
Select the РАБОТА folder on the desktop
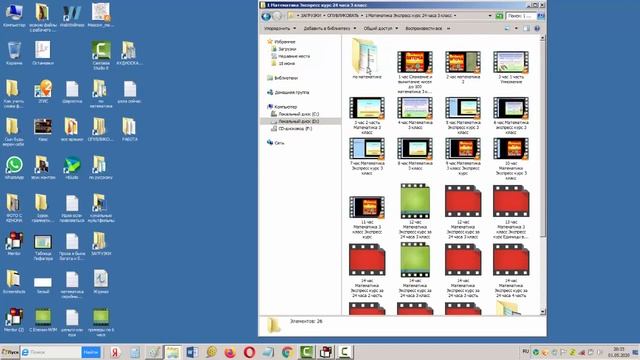129,129
